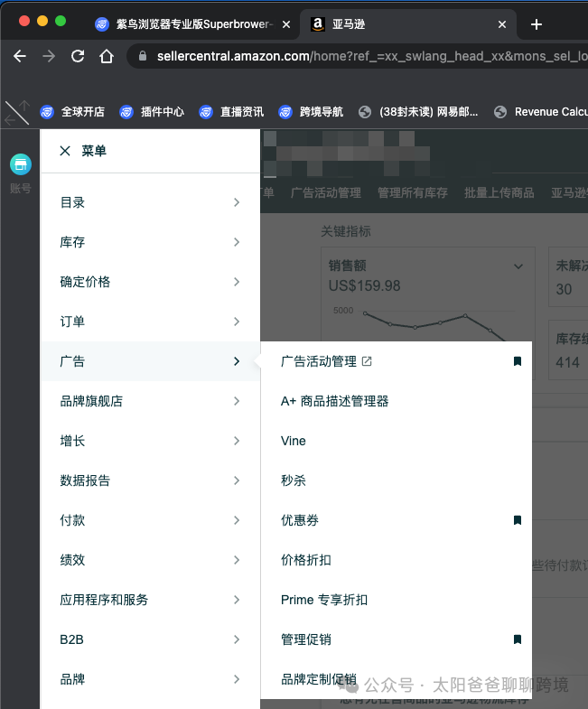The width and height of the screenshot is (588, 709).
Task: Close the 亚马逊 tab
Action: tap(502, 24)
